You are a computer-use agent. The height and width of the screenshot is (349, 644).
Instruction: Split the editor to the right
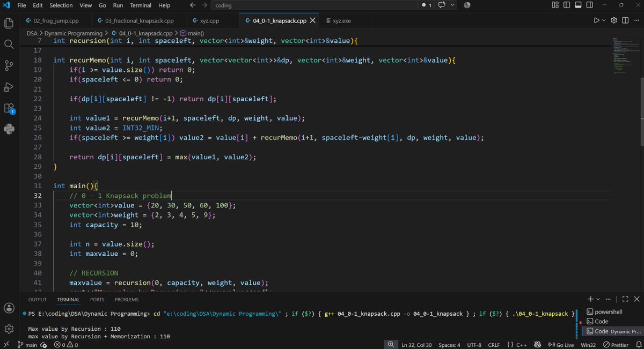point(625,20)
